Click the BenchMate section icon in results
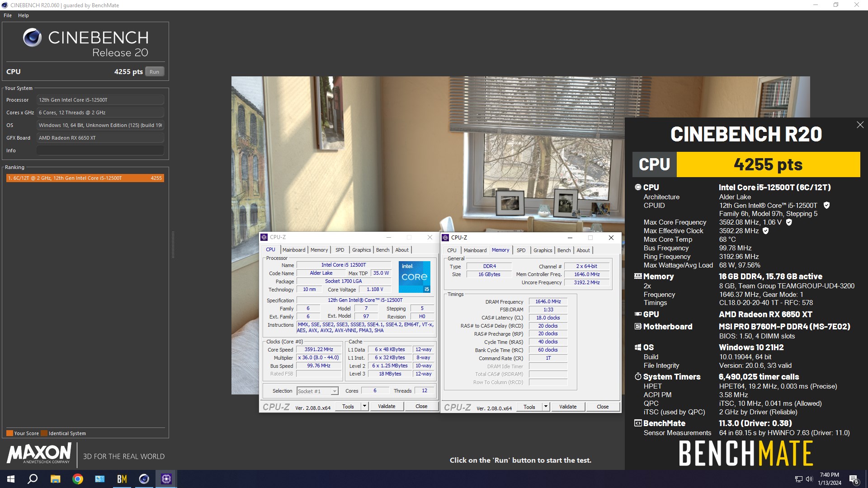This screenshot has width=868, height=488. coord(638,423)
